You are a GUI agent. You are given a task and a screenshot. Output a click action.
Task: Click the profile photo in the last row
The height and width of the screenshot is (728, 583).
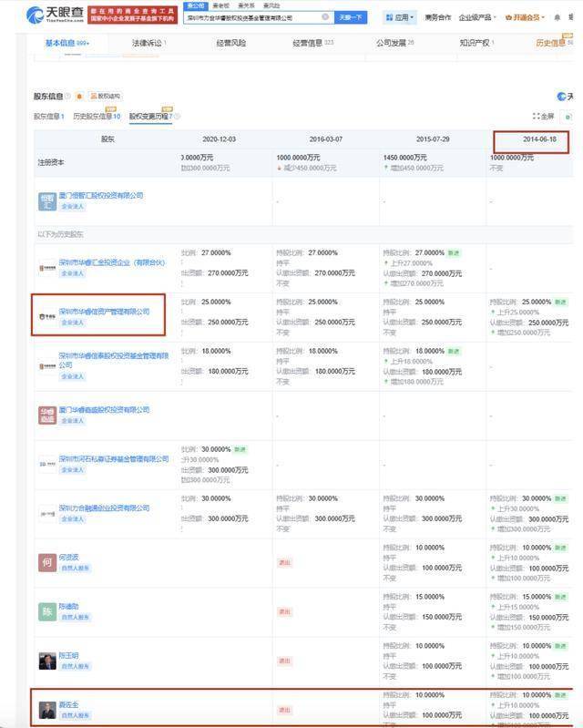coord(46,711)
